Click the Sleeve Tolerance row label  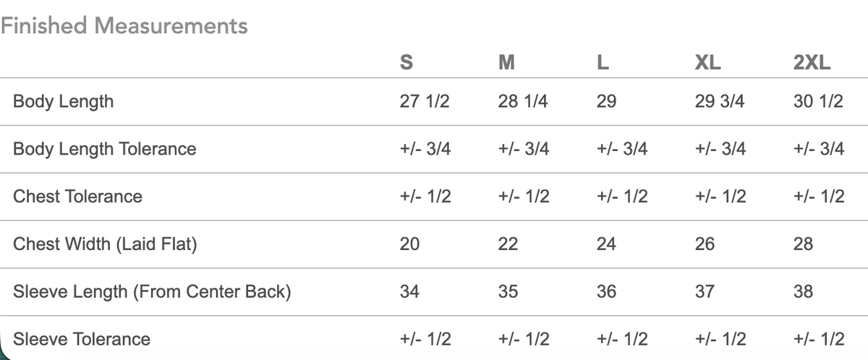(x=82, y=339)
